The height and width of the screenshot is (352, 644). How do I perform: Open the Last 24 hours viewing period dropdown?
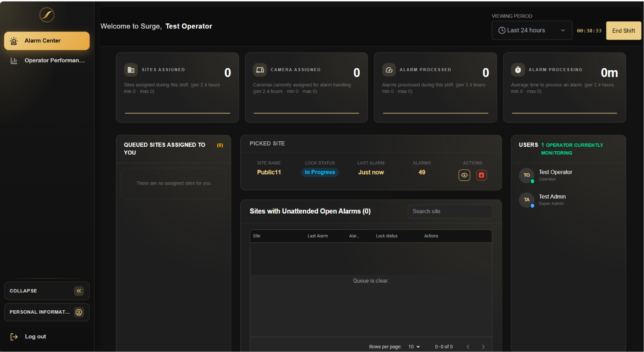point(532,30)
